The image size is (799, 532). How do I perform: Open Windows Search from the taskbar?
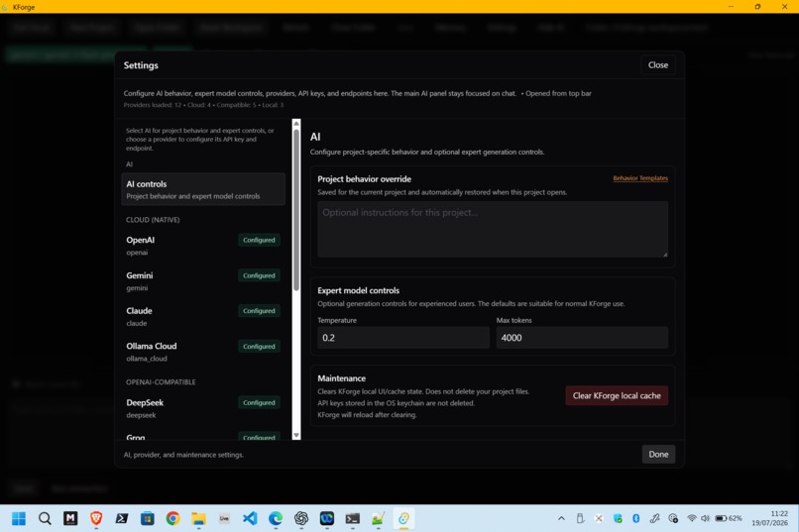point(45,518)
